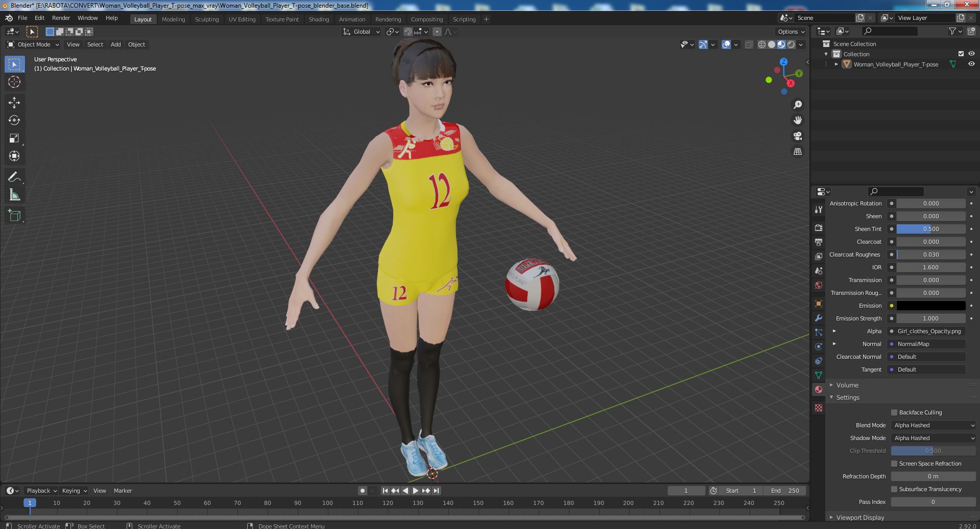This screenshot has height=529, width=980.
Task: Select the Measure tool
Action: [14, 195]
